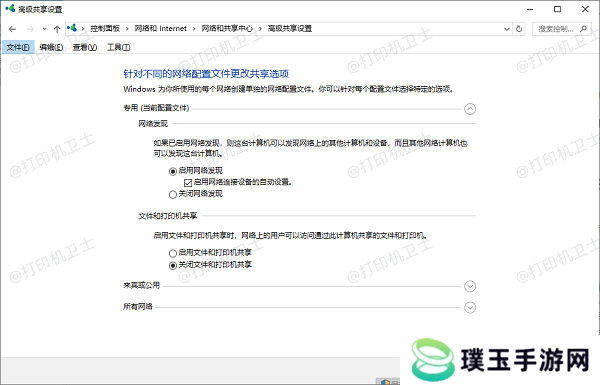Toggle 启用网络连接设备的自动设置 checkbox
This screenshot has height=385, width=600.
[x=188, y=183]
